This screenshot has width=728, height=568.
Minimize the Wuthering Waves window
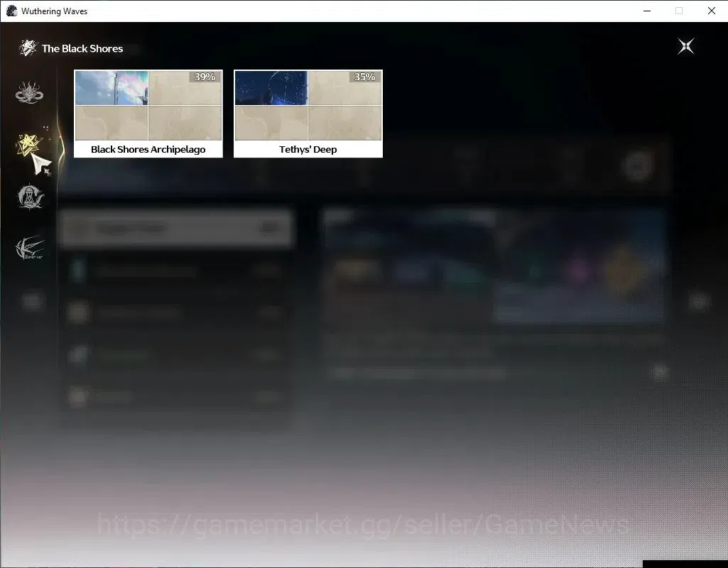click(647, 11)
